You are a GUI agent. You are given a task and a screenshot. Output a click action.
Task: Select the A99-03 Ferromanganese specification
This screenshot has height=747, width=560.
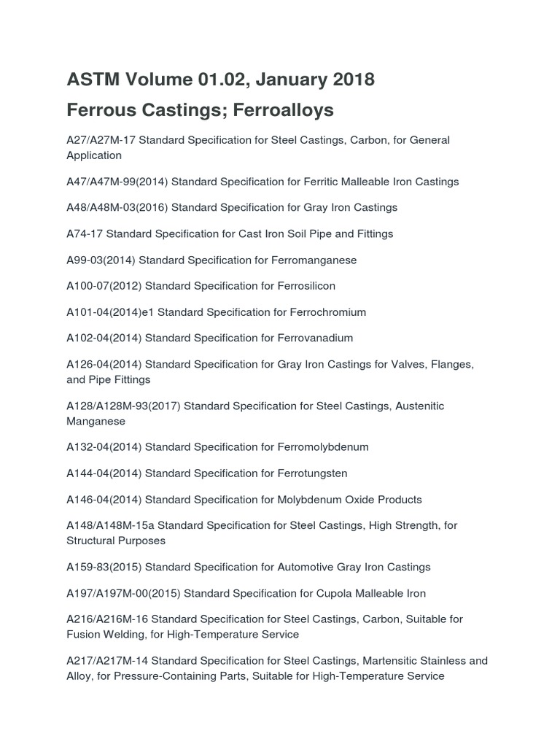(x=211, y=260)
